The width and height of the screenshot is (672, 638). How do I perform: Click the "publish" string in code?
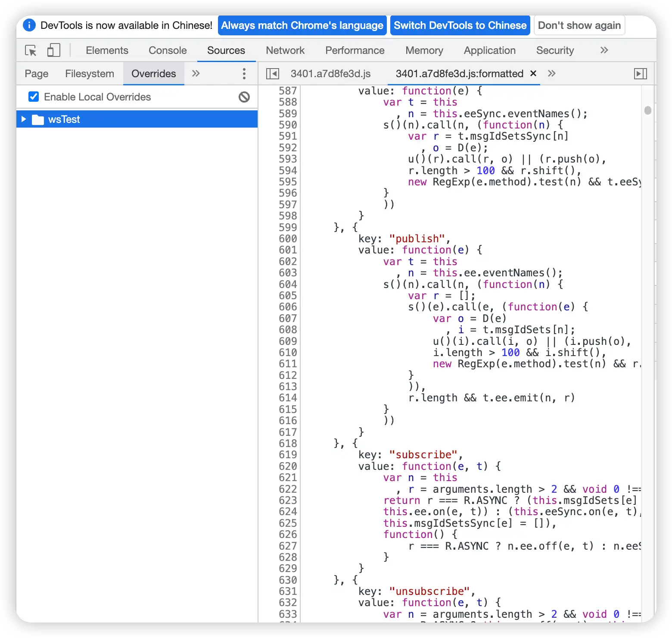(x=417, y=239)
